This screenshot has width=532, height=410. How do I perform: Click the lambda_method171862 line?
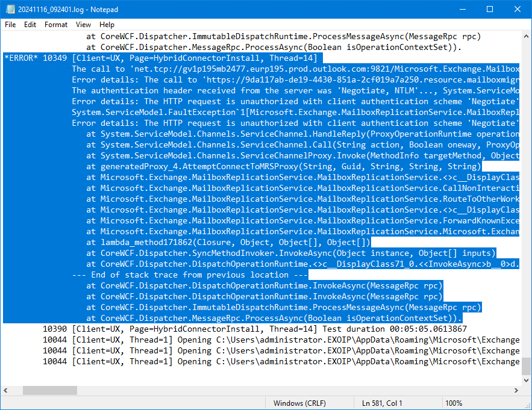click(228, 242)
